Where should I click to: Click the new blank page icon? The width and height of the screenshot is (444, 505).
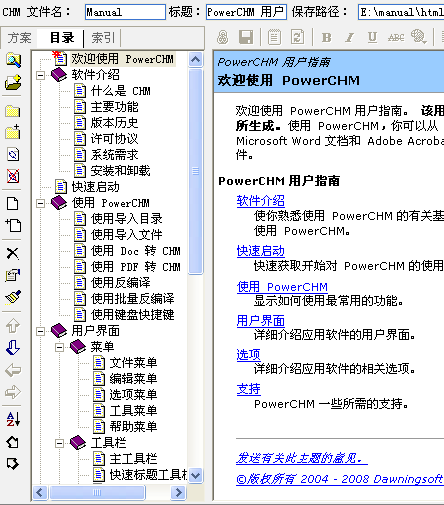coord(13,203)
